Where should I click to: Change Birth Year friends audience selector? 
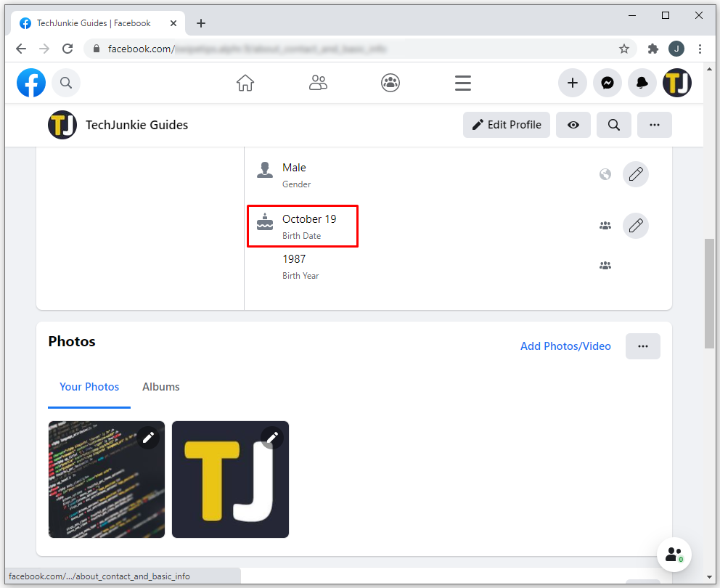[x=605, y=266]
